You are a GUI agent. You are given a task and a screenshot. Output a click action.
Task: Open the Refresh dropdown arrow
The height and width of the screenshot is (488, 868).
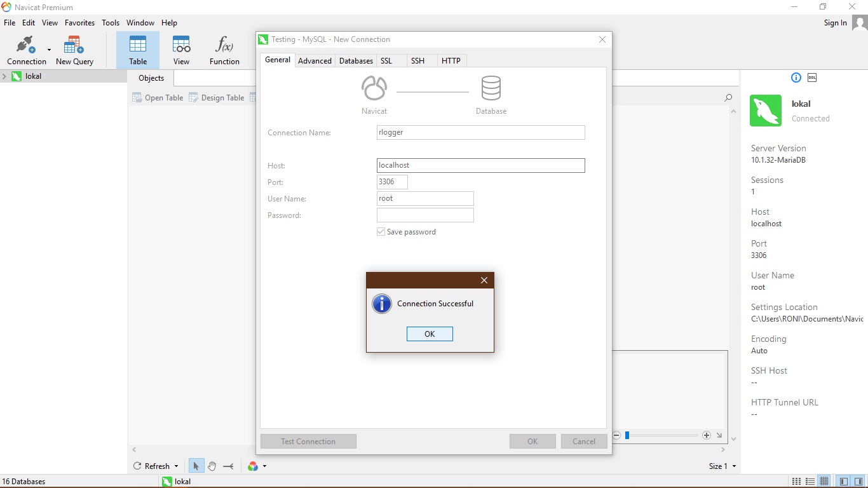point(176,466)
